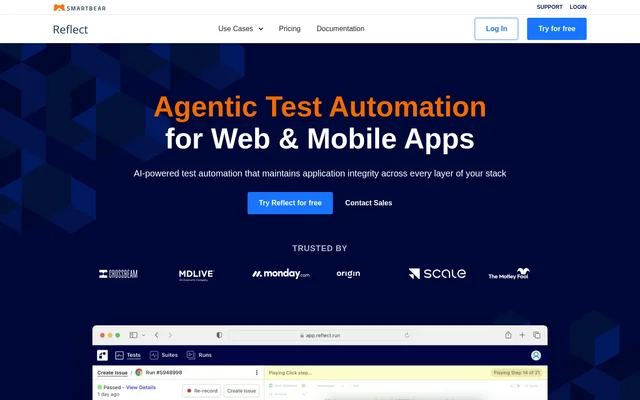Switch to the Runs tab
Screen dimensions: 640x400
click(x=199, y=355)
